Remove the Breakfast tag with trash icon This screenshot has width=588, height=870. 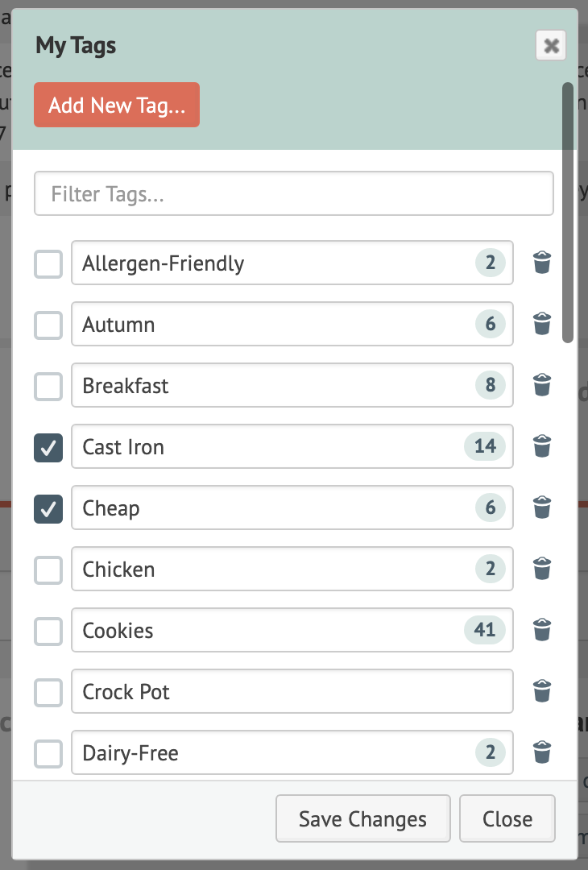pos(542,385)
